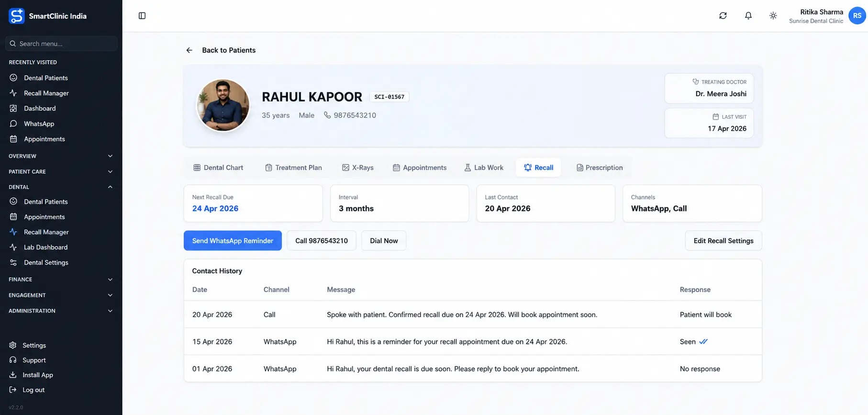
Task: Open the notifications bell
Action: (x=748, y=16)
